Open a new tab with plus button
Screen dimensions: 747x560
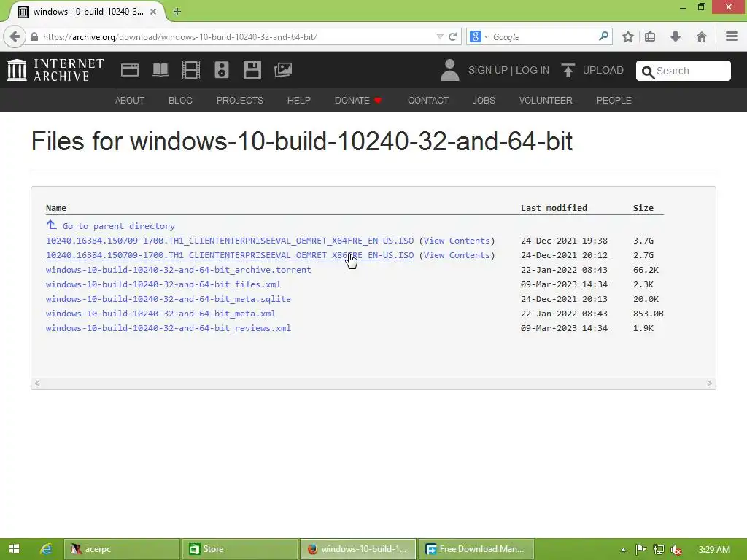pos(177,12)
